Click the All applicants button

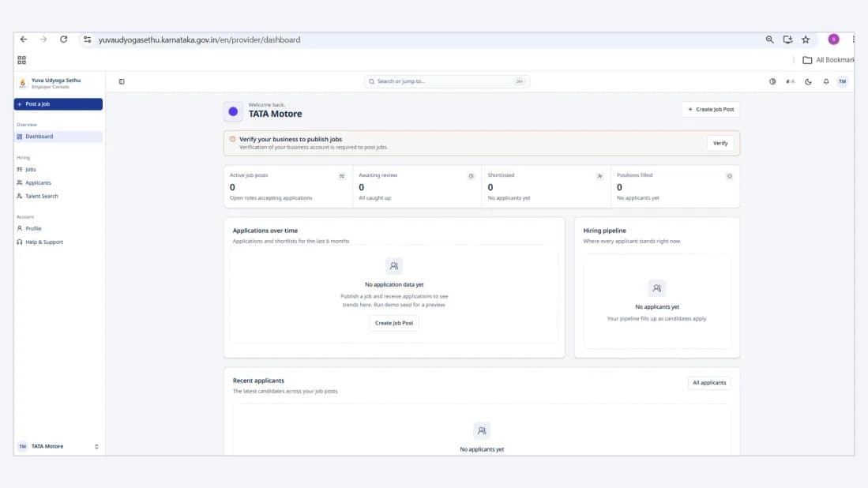pyautogui.click(x=709, y=383)
